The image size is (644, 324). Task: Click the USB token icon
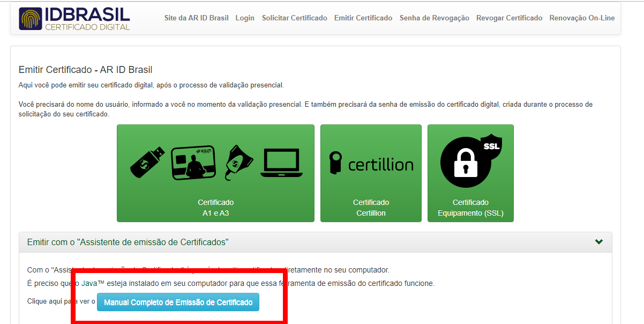147,162
